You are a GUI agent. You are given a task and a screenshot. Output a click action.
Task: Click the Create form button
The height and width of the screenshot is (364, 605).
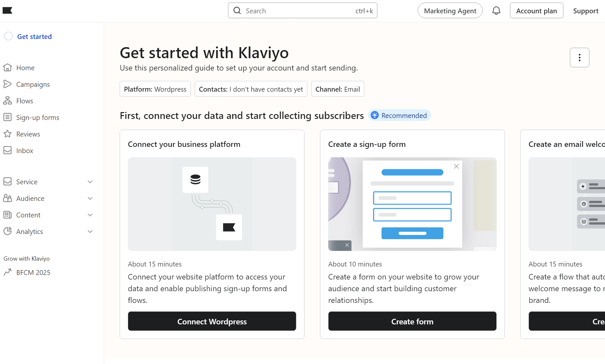point(412,321)
